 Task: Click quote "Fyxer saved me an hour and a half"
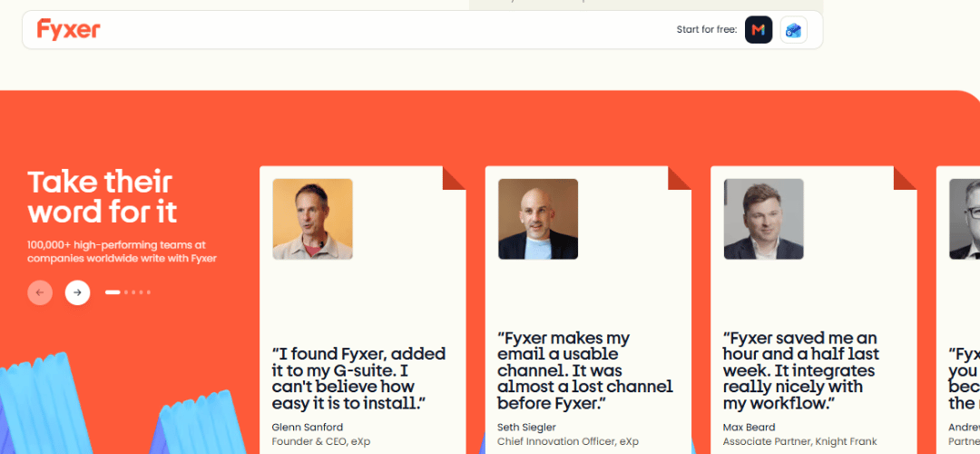click(801, 370)
